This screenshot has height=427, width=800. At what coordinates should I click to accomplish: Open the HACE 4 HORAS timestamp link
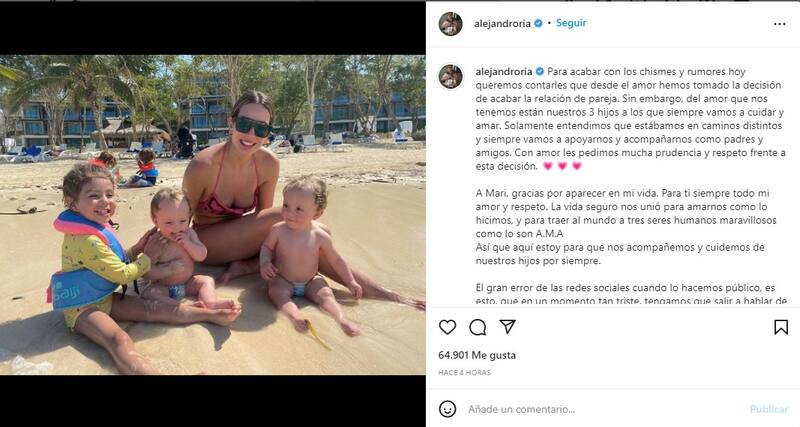pos(464,373)
